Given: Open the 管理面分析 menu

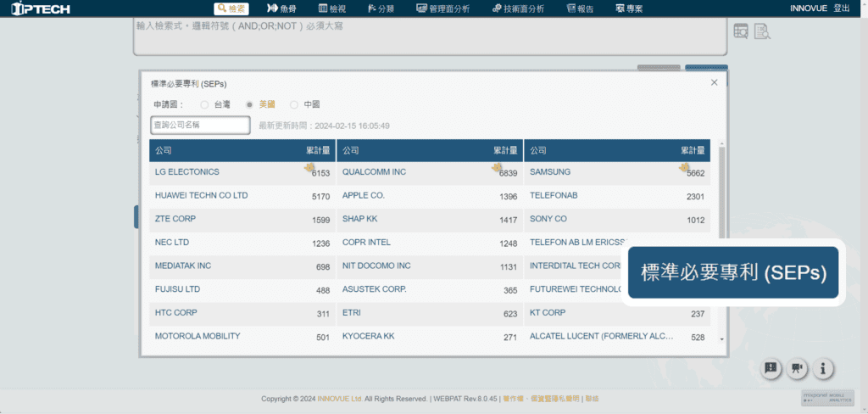Looking at the screenshot, I should (x=443, y=8).
